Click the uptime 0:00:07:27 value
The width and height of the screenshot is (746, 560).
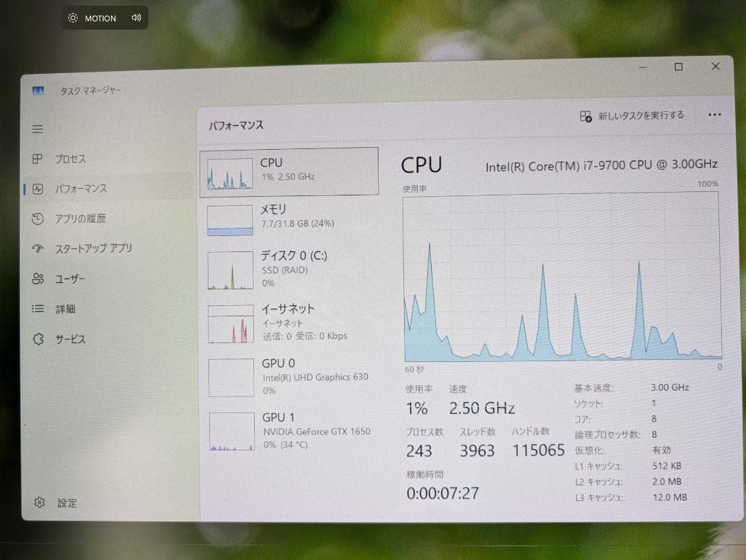coord(443,493)
